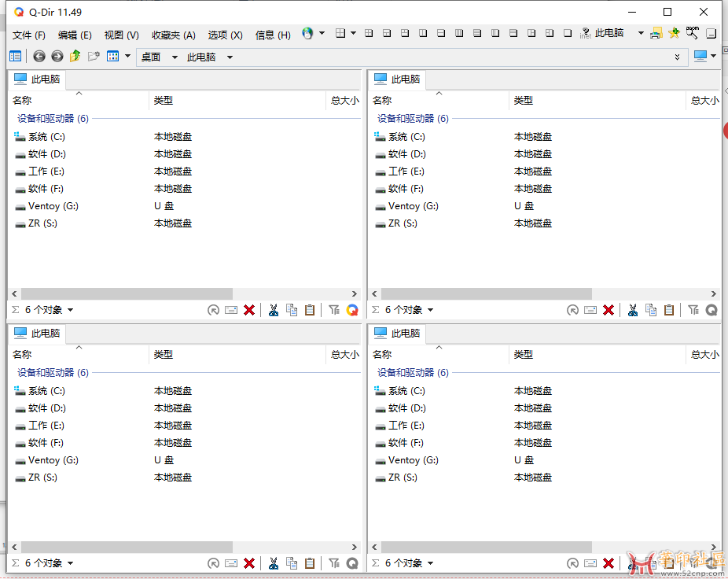
Task: Open the 文件 (F) menu
Action: tap(29, 35)
